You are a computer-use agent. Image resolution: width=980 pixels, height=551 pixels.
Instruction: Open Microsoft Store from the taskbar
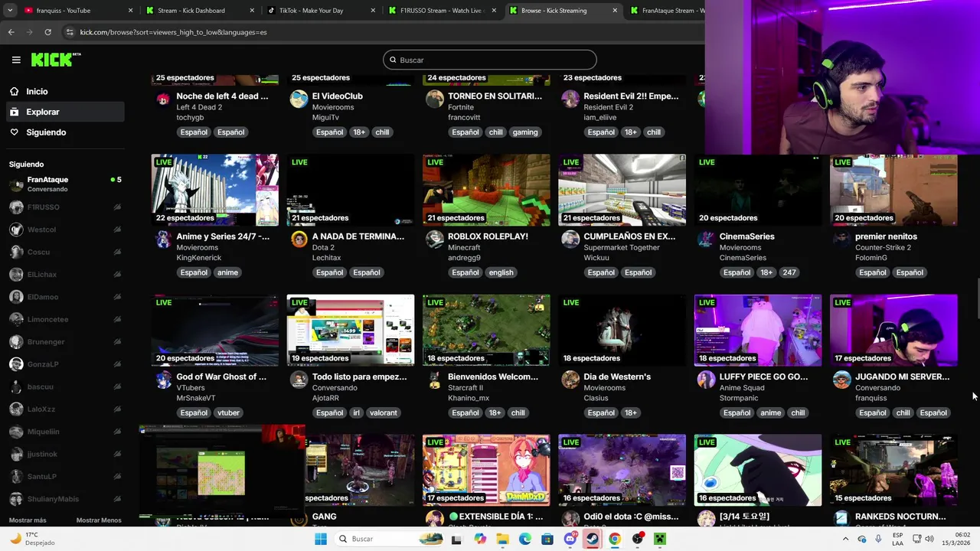point(547,539)
